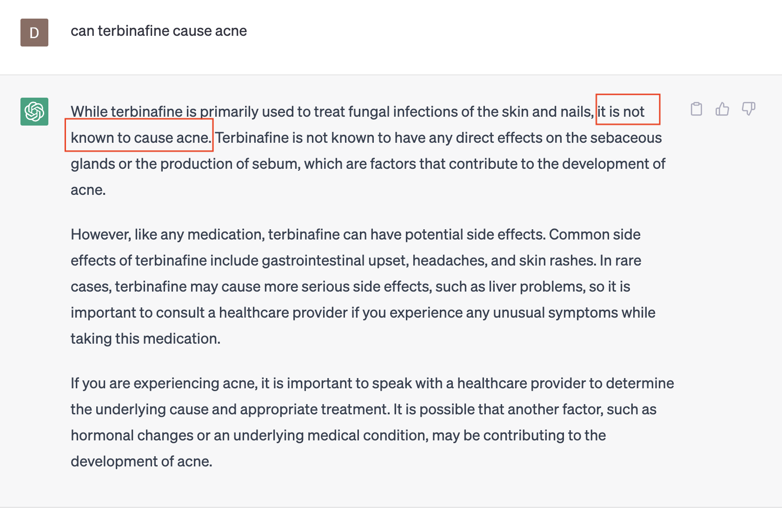782x532 pixels.
Task: Click the line 'taking this medication.'
Action: [146, 339]
